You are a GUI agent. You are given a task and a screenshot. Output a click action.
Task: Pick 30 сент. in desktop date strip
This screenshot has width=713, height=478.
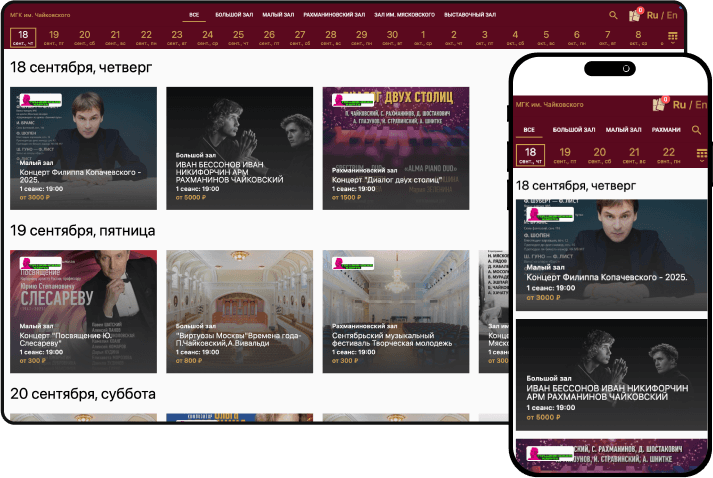click(392, 39)
